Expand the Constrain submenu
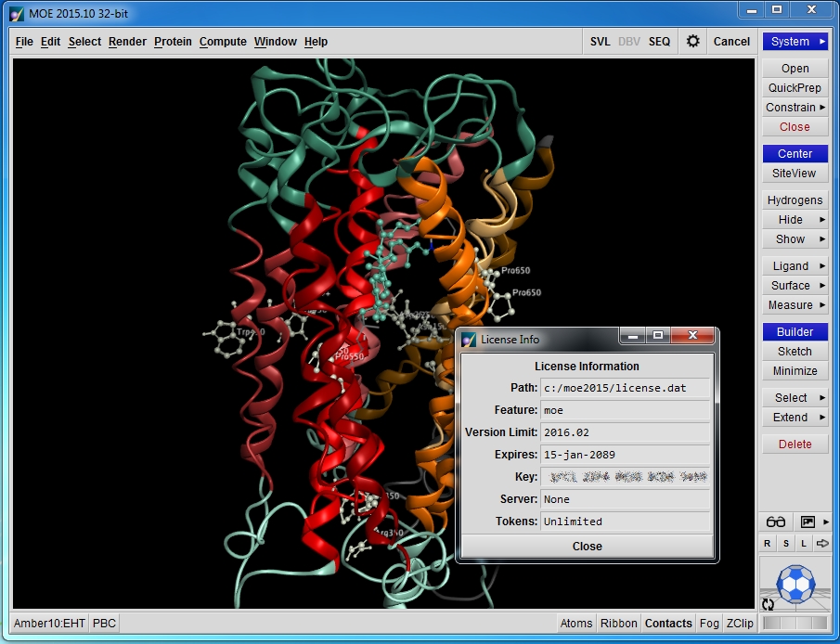This screenshot has width=840, height=644. [x=795, y=107]
